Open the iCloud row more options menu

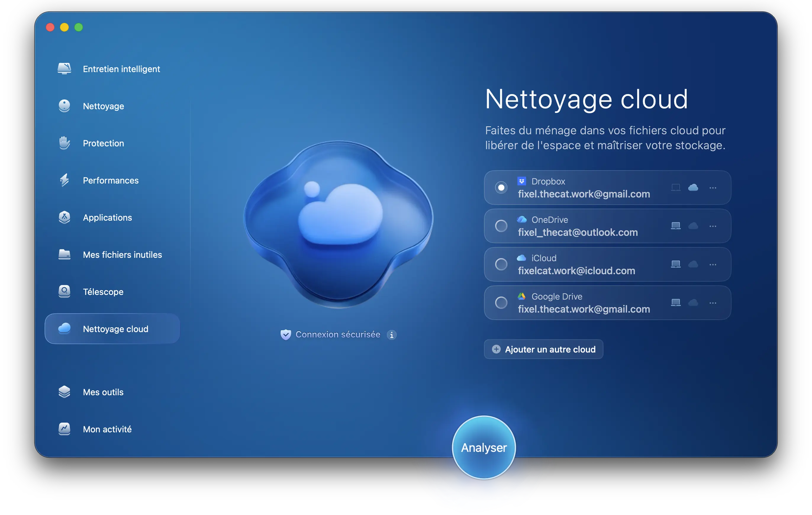pos(713,264)
